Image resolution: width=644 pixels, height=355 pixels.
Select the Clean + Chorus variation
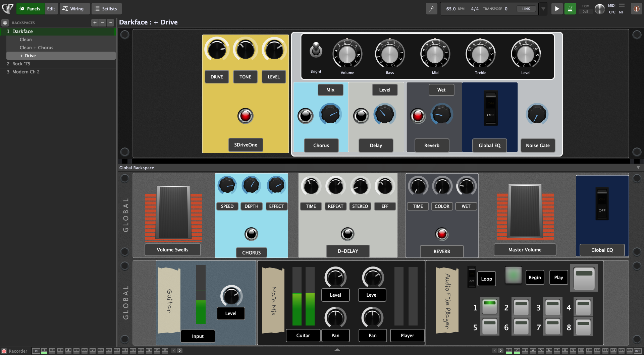(x=61, y=48)
